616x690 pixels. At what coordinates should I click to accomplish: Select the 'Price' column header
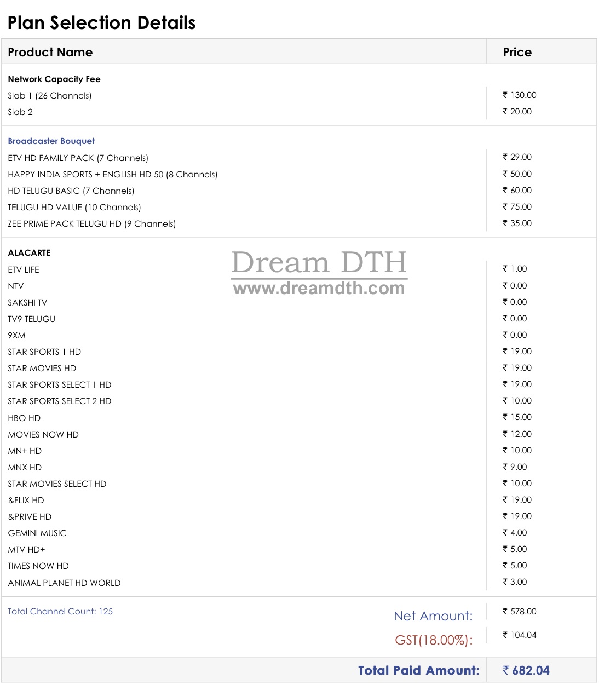(517, 52)
